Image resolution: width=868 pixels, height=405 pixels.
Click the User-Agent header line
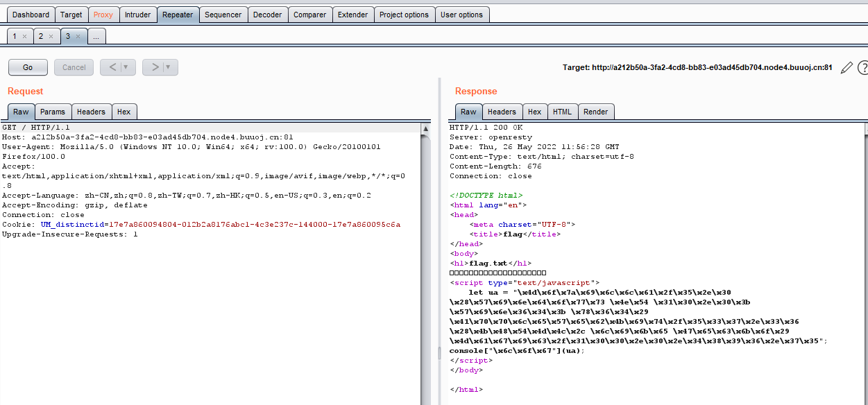tap(191, 147)
